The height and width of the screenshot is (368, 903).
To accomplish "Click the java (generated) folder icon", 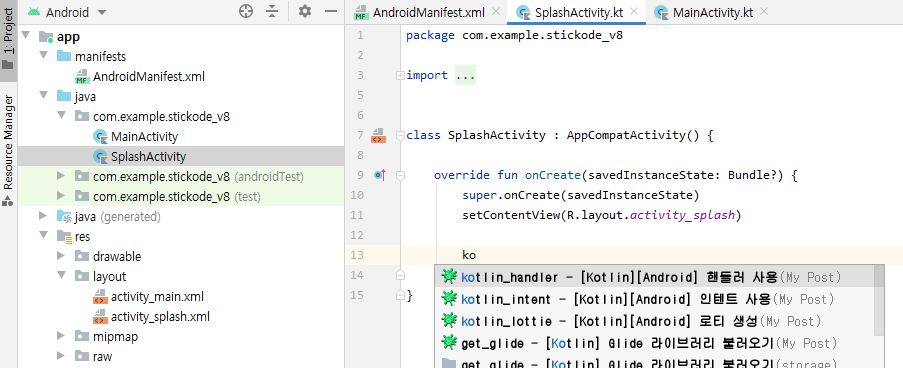I will click(64, 217).
